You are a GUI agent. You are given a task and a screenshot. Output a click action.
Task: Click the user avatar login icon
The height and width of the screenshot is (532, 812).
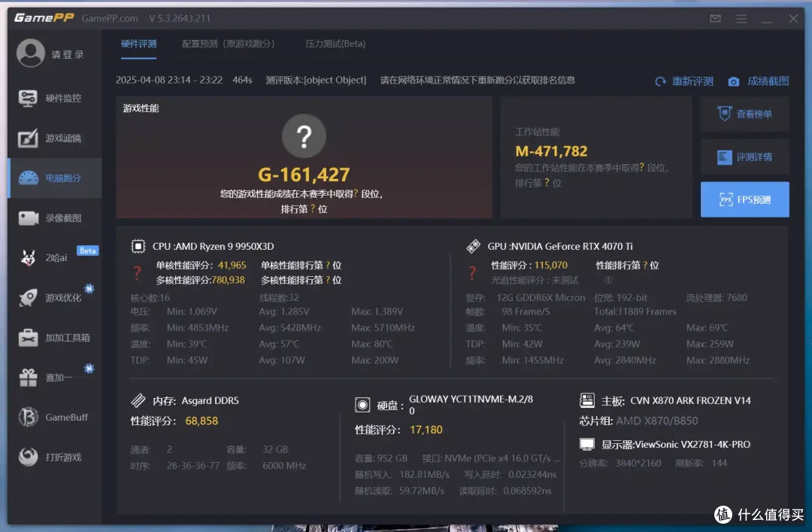point(31,53)
